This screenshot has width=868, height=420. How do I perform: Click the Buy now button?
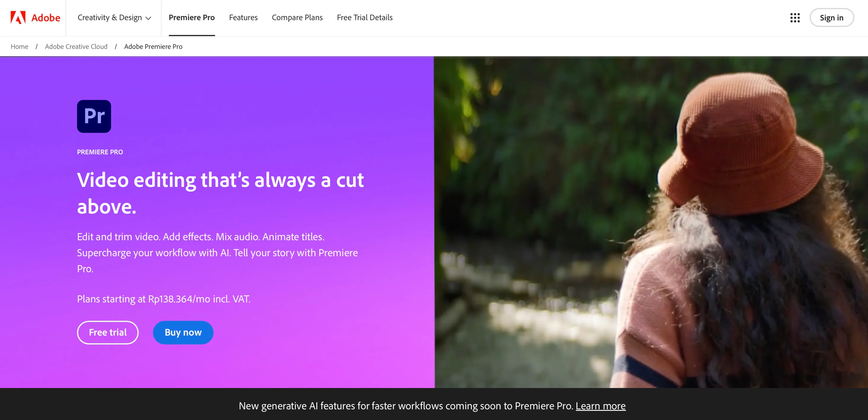[183, 332]
